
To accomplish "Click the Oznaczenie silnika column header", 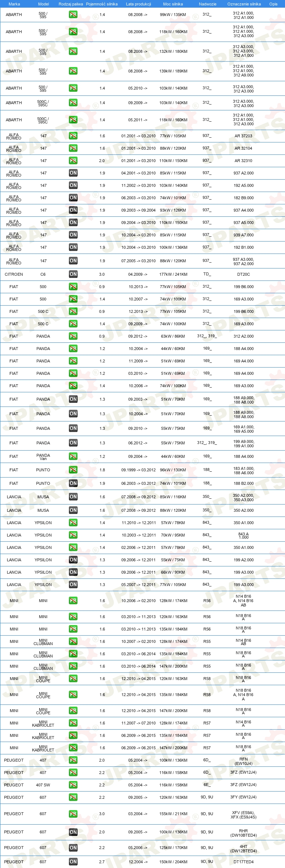I will [x=244, y=4].
